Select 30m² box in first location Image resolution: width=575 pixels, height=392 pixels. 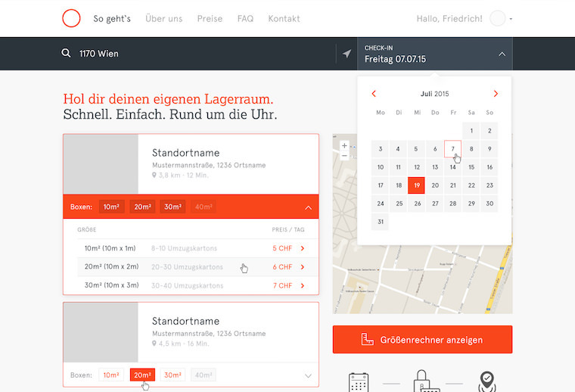(x=172, y=207)
